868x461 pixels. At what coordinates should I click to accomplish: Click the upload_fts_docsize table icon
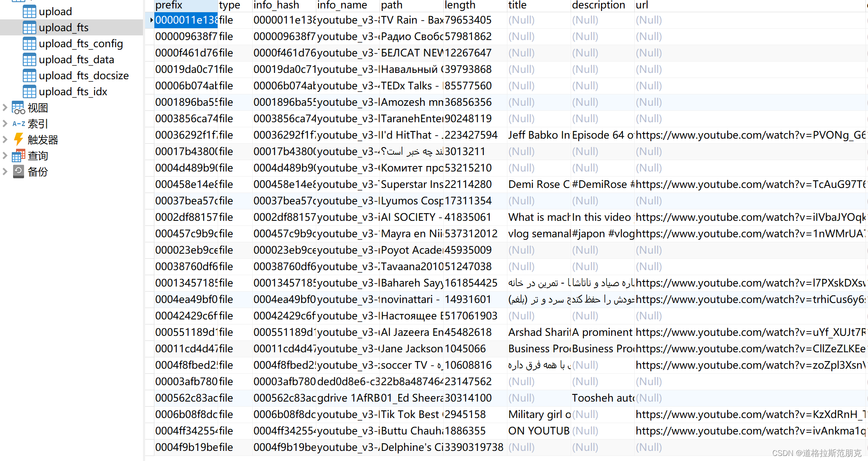(29, 75)
